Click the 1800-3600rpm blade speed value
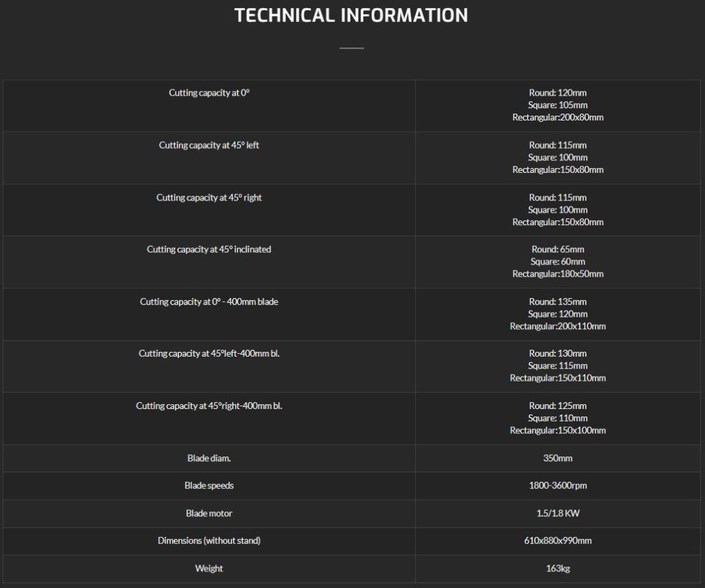 click(558, 485)
